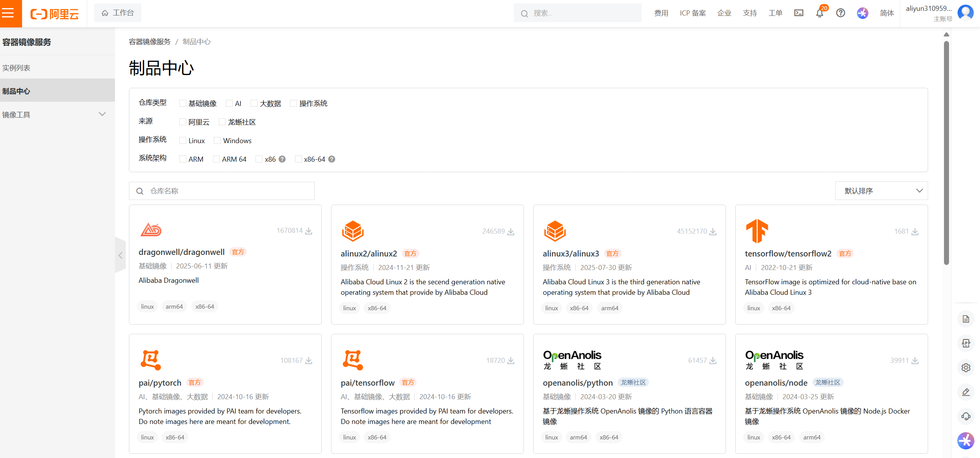Open the notifications bell
Image resolution: width=980 pixels, height=458 pixels.
pyautogui.click(x=819, y=13)
